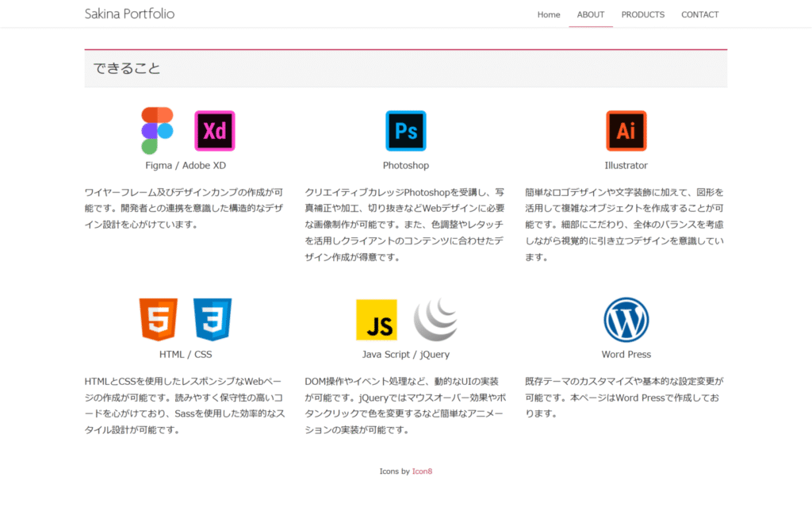
Task: Click the Illustrator Ai icon
Action: 626,131
